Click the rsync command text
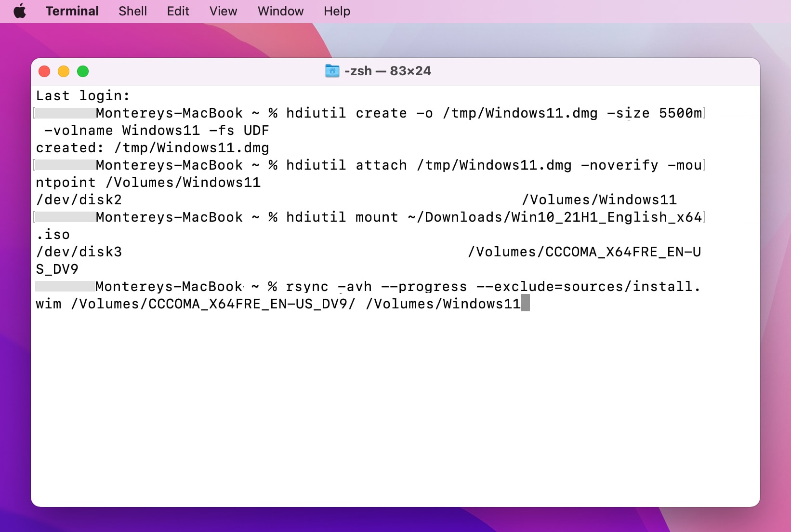 pyautogui.click(x=306, y=286)
